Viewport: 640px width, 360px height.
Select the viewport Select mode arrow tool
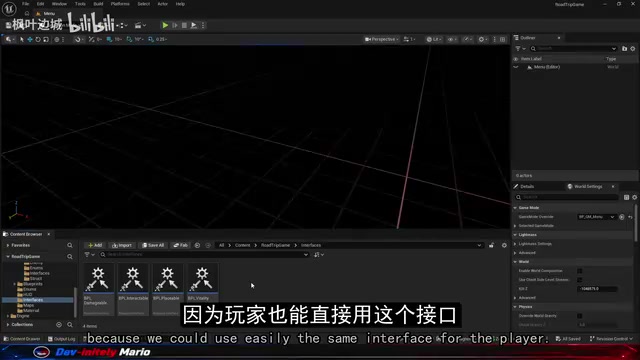point(22,39)
